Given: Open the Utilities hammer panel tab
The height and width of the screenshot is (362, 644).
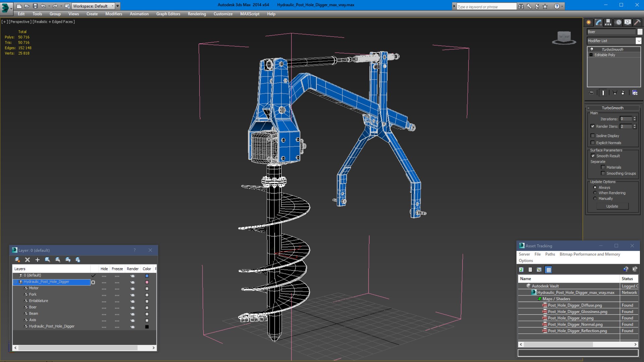Looking at the screenshot, I should coord(637,22).
